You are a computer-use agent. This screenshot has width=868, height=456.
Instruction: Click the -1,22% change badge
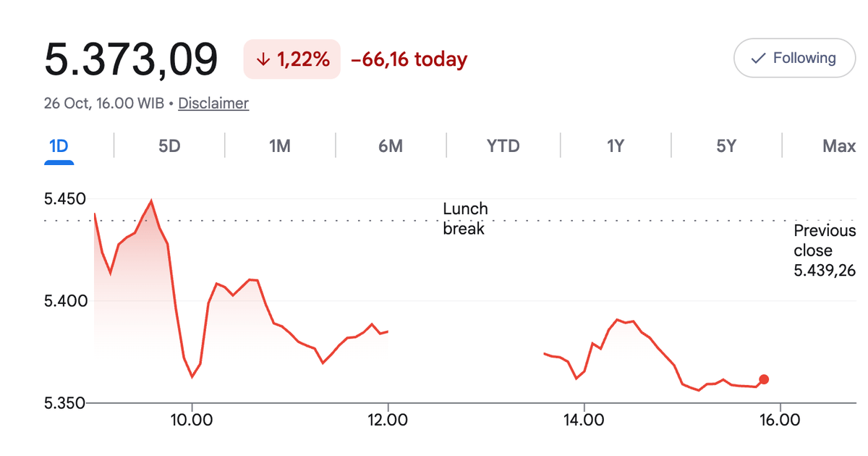coord(292,59)
